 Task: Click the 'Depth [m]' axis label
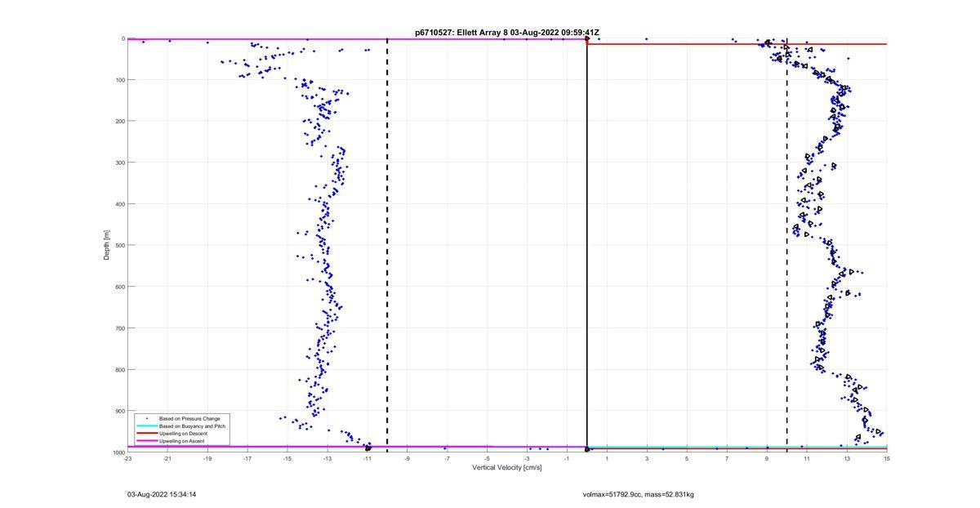pos(106,245)
